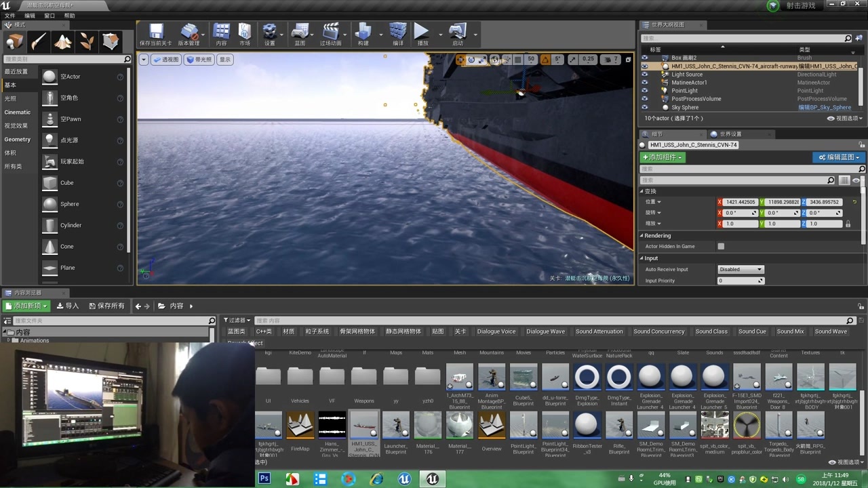
Task: Click the 添加新项 add new button
Action: coord(26,306)
